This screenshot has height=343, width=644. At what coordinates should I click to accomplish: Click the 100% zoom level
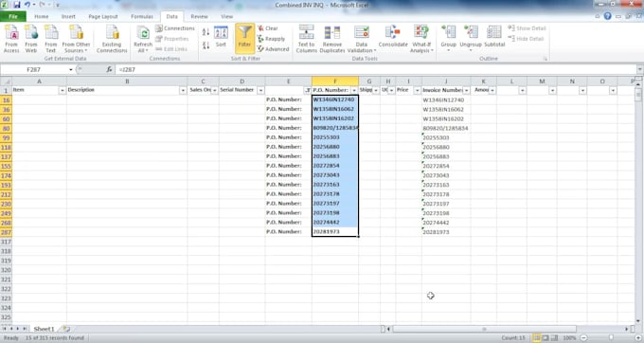[x=569, y=338]
